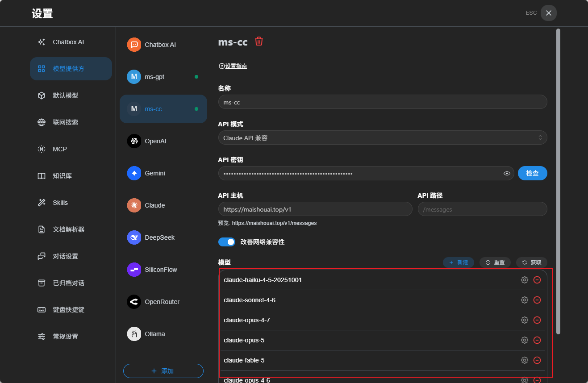Screen dimensions: 588x383
Task: Open 已归档对话 page
Action: click(71, 283)
